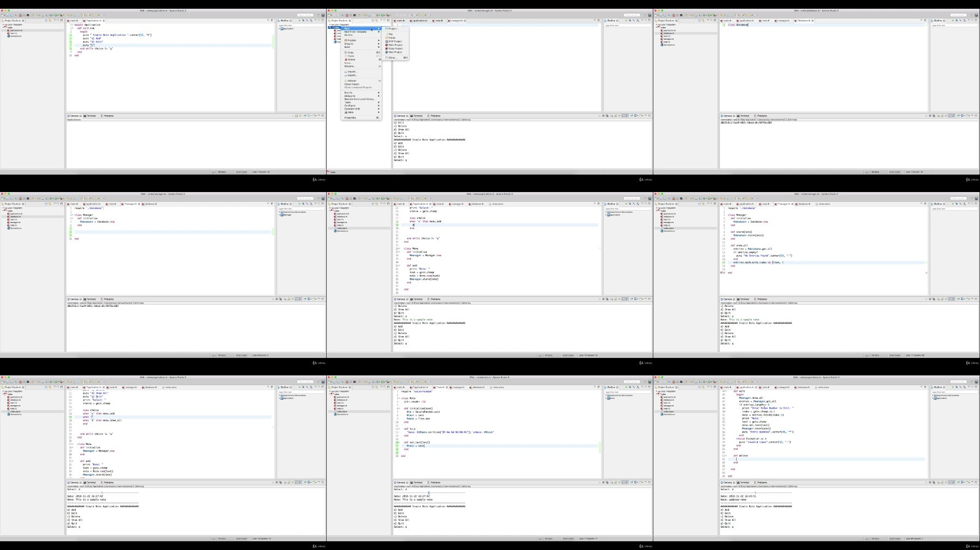Screen dimensions: 980x550
Task: Choose File in the New submenu
Action: [389, 34]
